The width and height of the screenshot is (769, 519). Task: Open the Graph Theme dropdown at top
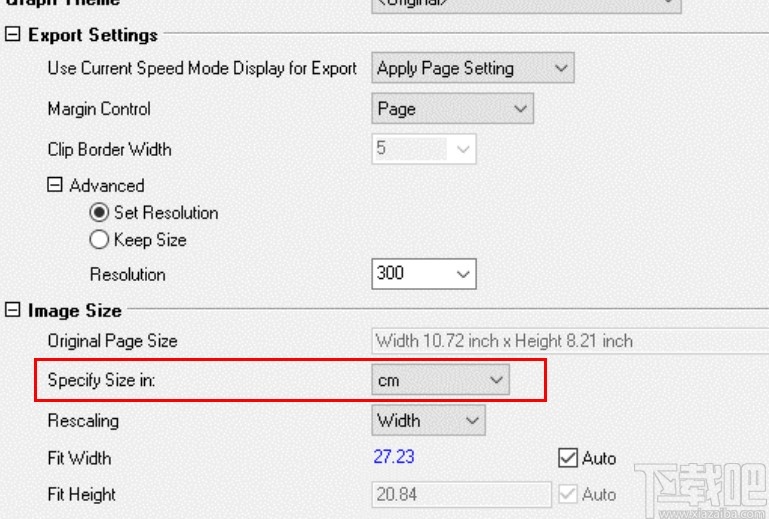click(668, 3)
